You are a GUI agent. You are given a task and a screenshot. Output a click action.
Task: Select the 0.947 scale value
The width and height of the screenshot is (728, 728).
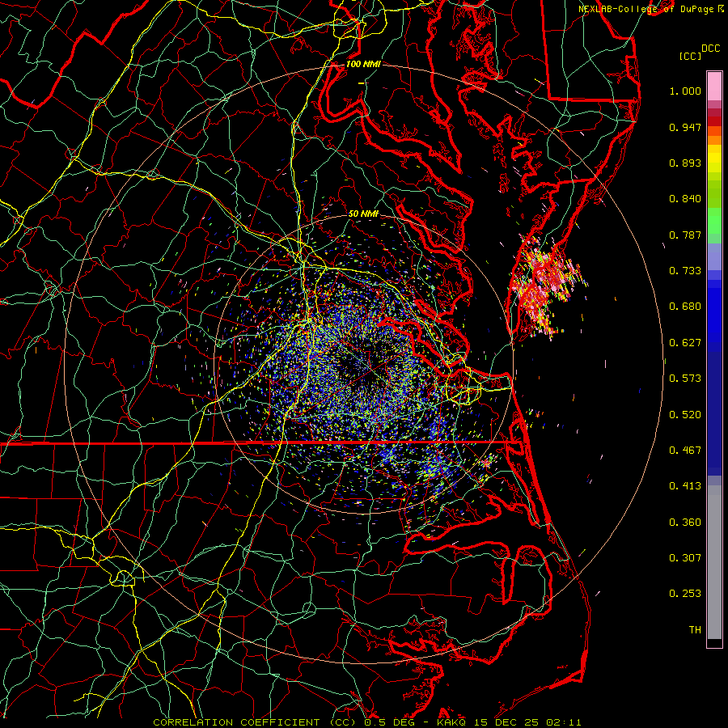pos(685,127)
